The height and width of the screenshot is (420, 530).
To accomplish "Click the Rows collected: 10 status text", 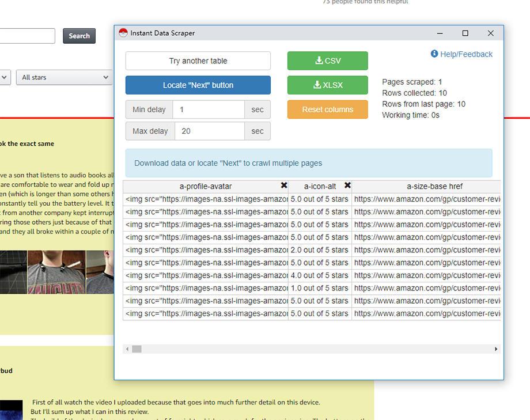I will 414,93.
